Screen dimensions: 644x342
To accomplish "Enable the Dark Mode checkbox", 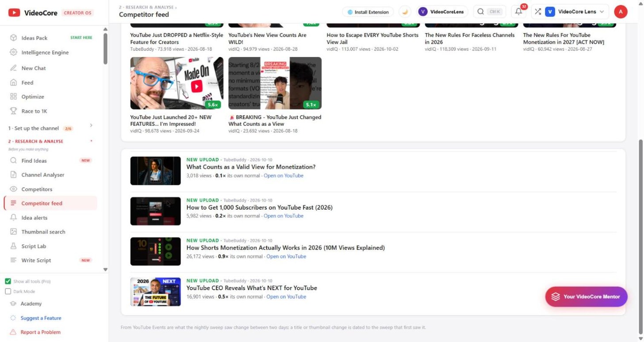I will click(8, 292).
